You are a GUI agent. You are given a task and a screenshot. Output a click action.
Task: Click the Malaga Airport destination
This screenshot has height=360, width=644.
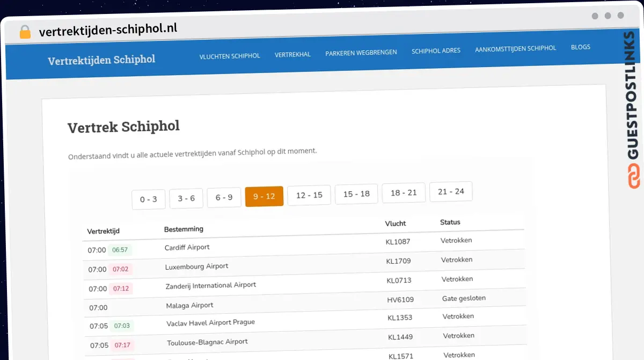[189, 305]
